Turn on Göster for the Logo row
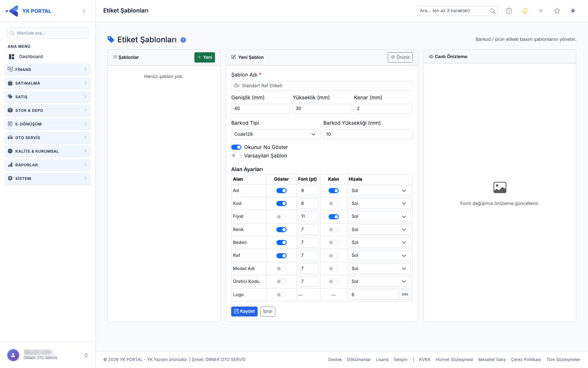 pos(282,295)
